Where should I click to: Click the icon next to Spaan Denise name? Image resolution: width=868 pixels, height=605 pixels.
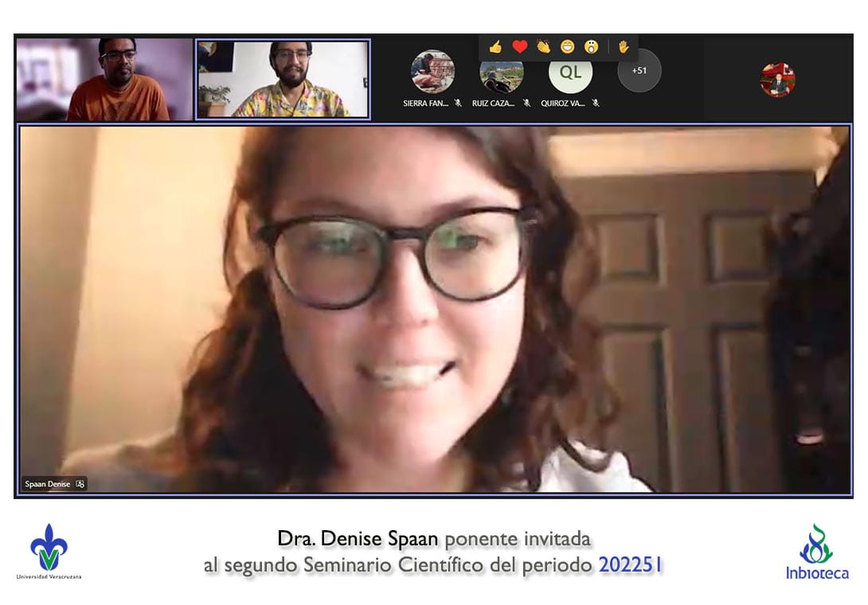80,483
